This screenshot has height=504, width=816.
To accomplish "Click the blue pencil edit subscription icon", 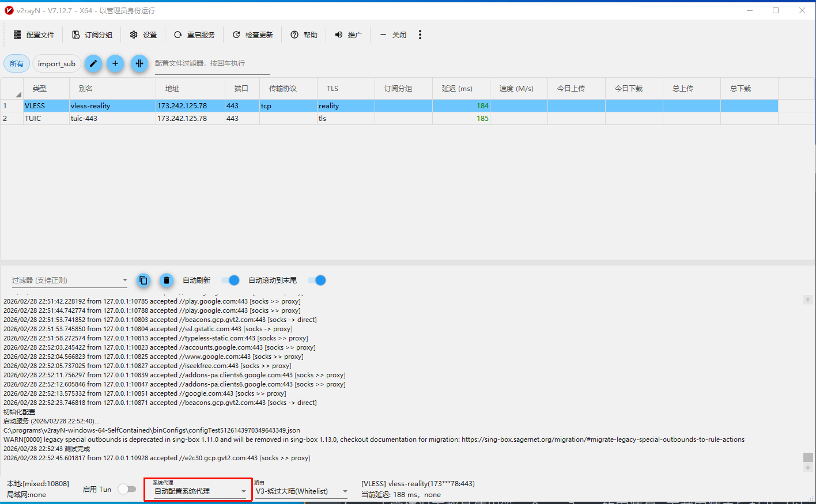I will (93, 63).
